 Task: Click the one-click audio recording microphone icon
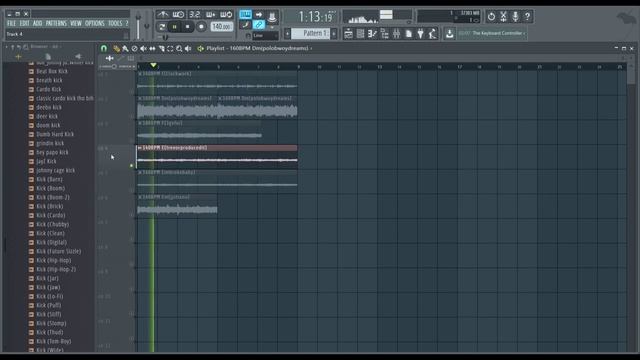515,16
